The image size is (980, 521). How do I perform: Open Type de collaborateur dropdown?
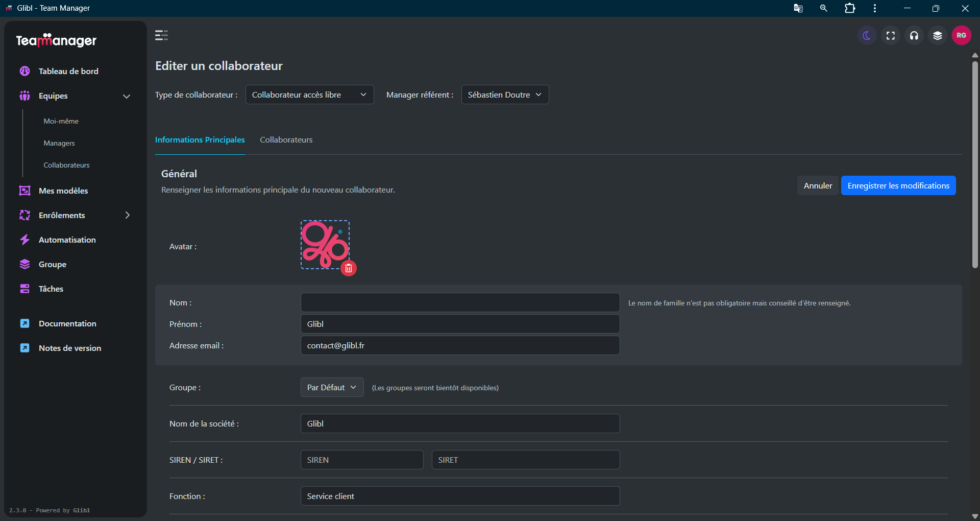point(309,94)
